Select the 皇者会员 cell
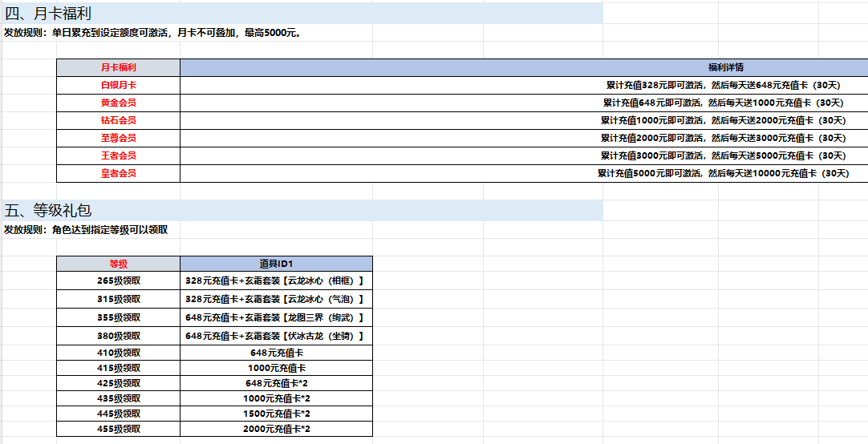 (118, 173)
